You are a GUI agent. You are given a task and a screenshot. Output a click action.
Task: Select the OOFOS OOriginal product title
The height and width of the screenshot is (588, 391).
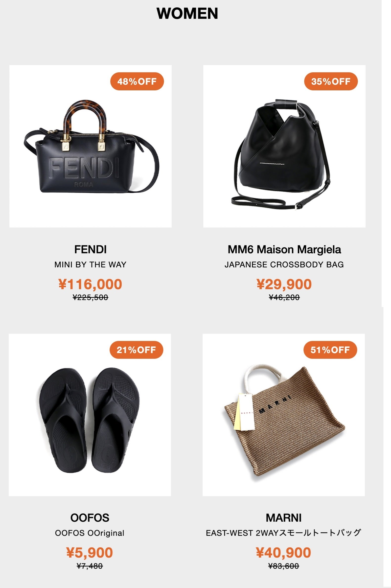pos(90,533)
